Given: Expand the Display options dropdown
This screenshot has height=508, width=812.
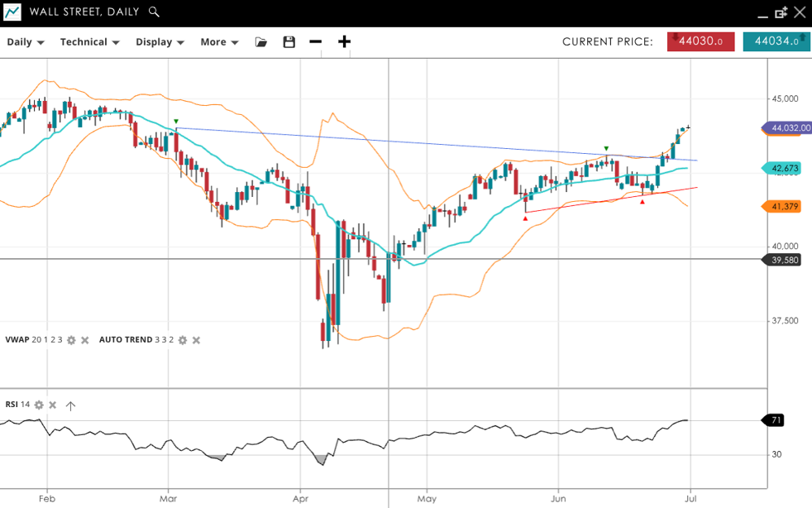Looking at the screenshot, I should 160,42.
